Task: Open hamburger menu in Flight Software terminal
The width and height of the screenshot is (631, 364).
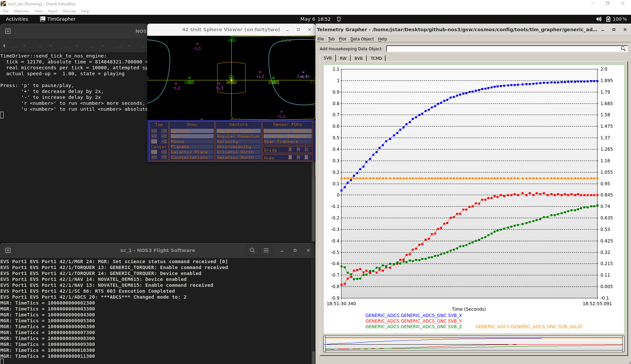Action: 266,250
